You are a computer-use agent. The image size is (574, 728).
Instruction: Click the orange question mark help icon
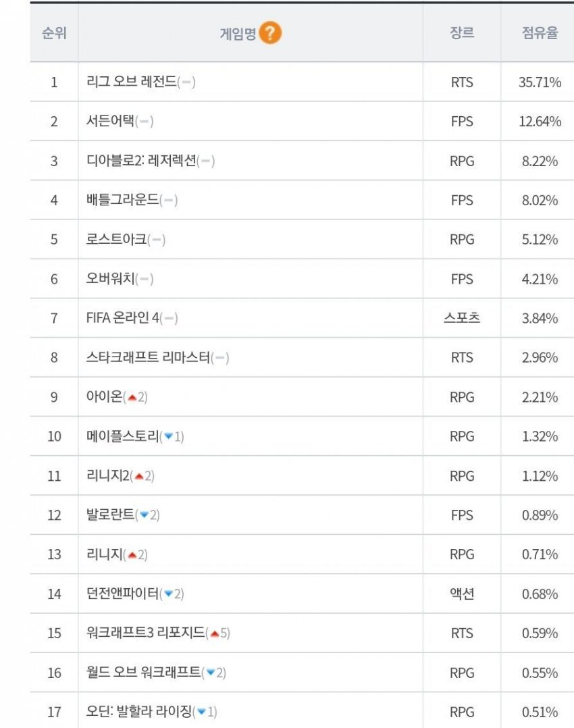270,33
